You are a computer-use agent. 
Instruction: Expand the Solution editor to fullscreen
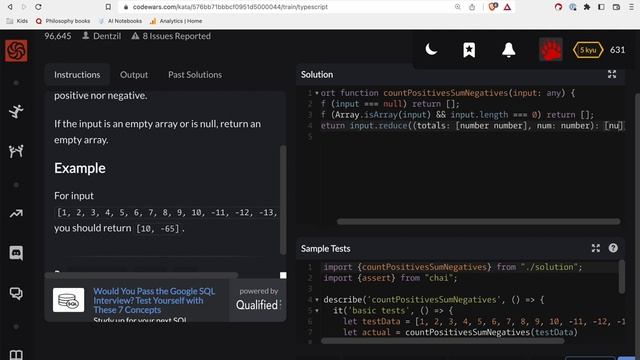pos(612,74)
